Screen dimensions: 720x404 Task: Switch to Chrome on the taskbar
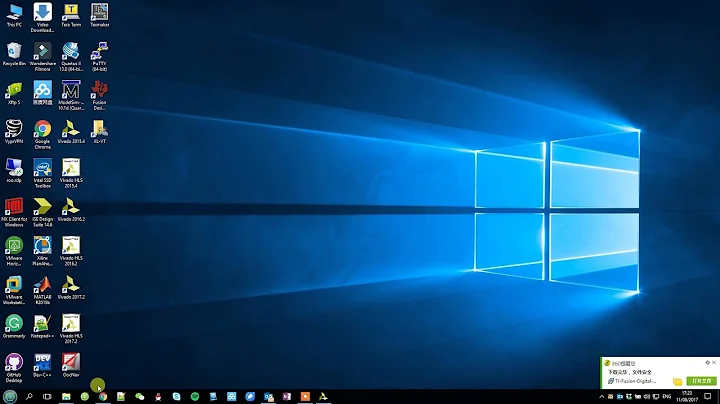(103, 397)
